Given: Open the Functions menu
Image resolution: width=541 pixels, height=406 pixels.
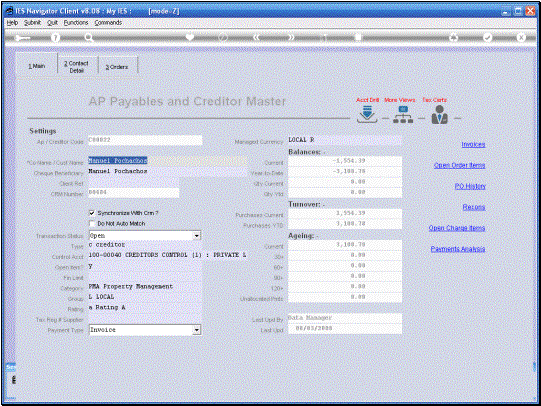Looking at the screenshot, I should pos(76,22).
